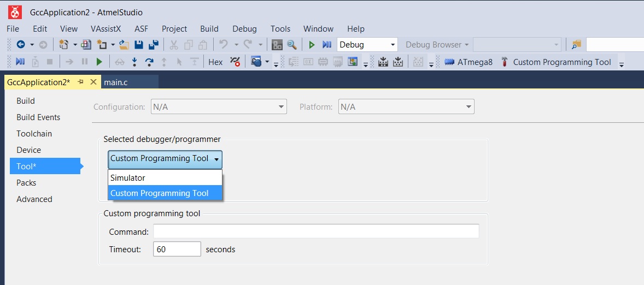Click the Custom Programming Tool hammer button

556,62
